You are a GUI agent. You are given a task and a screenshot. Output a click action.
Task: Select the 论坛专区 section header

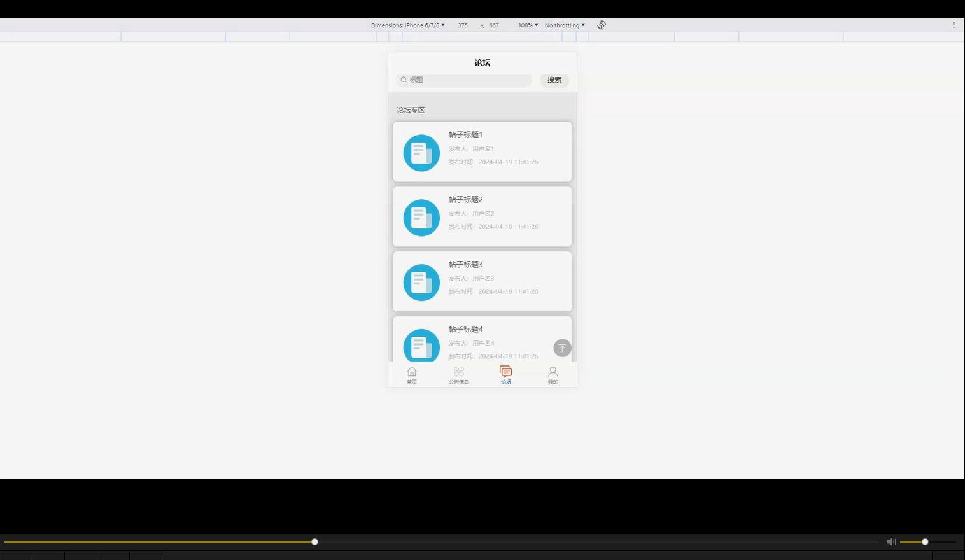pos(411,109)
